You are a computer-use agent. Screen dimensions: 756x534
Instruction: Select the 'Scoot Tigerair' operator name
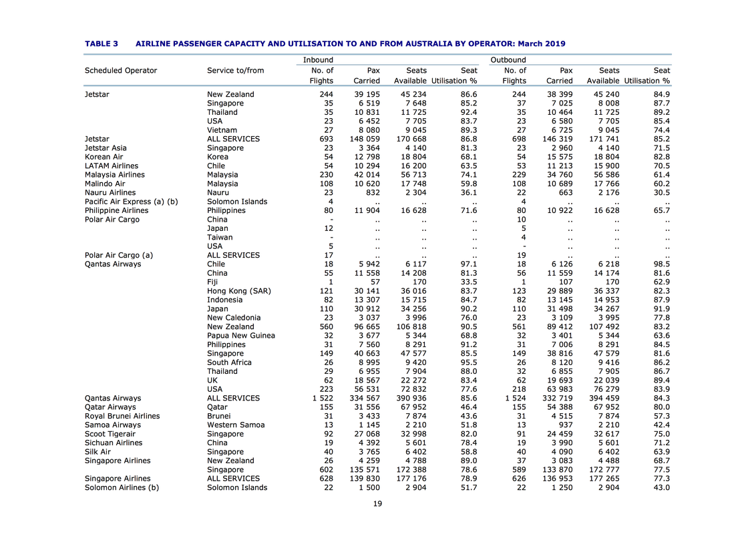[110, 434]
